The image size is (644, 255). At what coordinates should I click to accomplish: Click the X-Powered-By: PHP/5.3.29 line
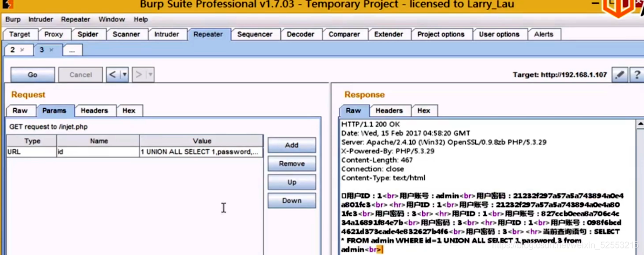click(388, 151)
